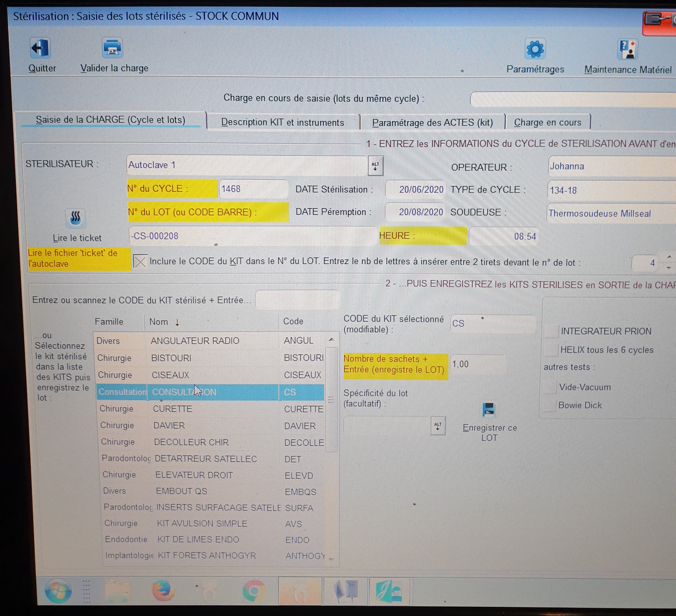676x616 pixels.
Task: Toggle Inclure le CODE du KIT checkbox
Action: point(140,261)
